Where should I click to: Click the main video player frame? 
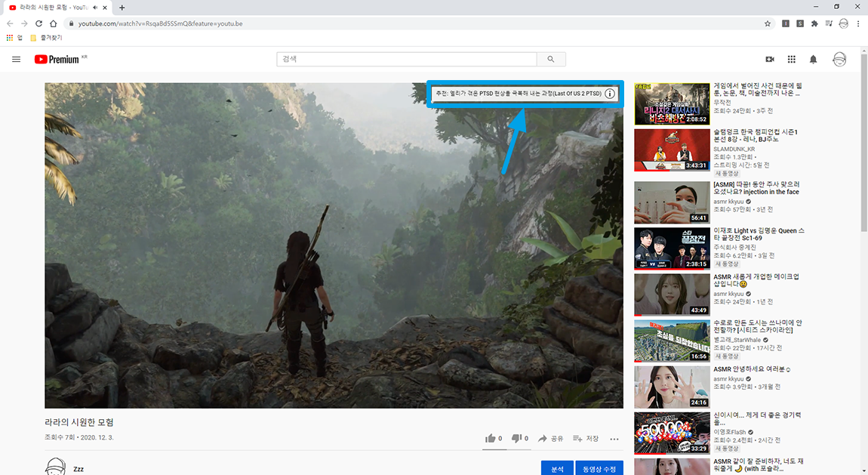click(334, 245)
